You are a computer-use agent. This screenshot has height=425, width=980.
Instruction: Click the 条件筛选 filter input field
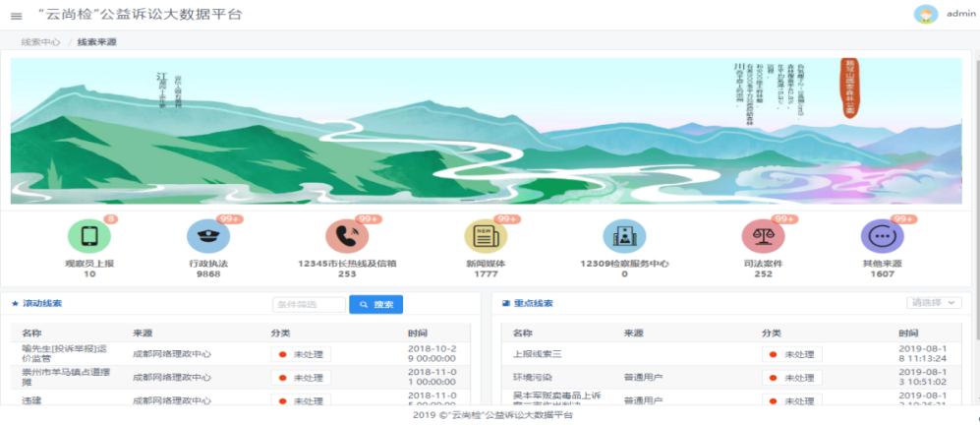coord(308,305)
